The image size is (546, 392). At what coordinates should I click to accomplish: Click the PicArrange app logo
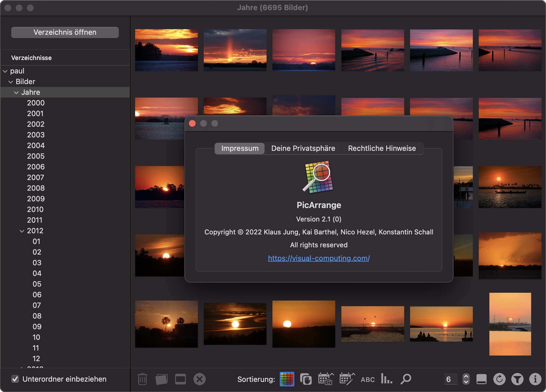click(x=318, y=177)
